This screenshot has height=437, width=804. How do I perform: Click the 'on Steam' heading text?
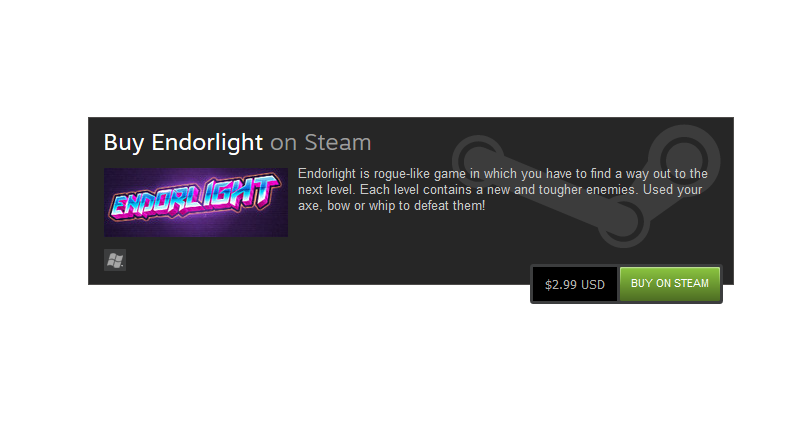320,143
